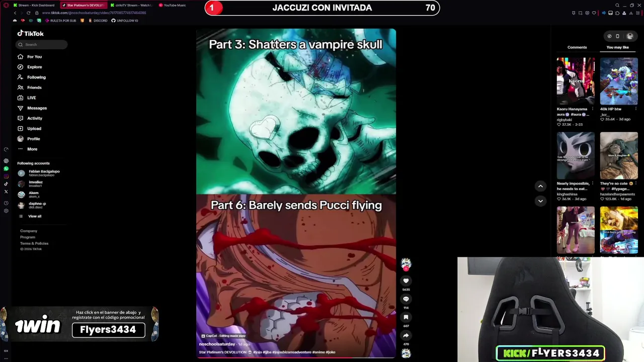Open WhatsApp in the Opera sidebar
This screenshot has width=644, height=362.
tap(6, 168)
